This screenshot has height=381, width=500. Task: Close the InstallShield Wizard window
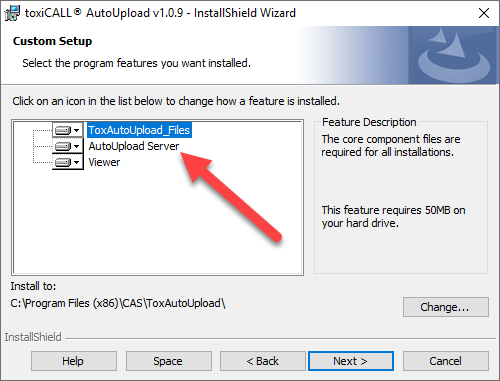coord(484,13)
